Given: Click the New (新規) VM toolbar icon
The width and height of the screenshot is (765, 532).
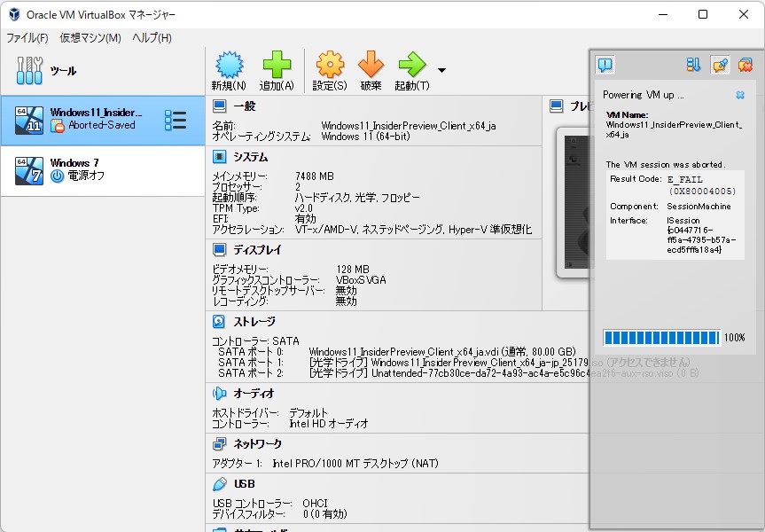Looking at the screenshot, I should coord(229,65).
